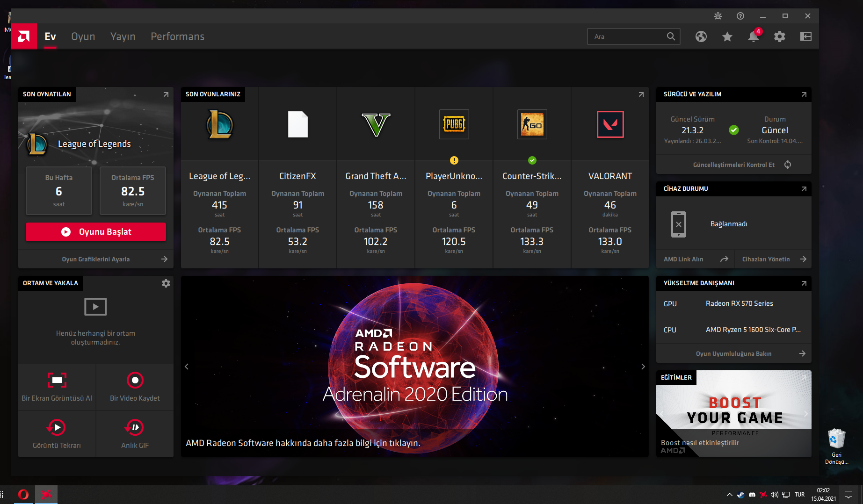Screen dimensions: 863x504
Task: Take a screenshot with Bir Ekran Görüntüsü Al
Action: pos(57,387)
